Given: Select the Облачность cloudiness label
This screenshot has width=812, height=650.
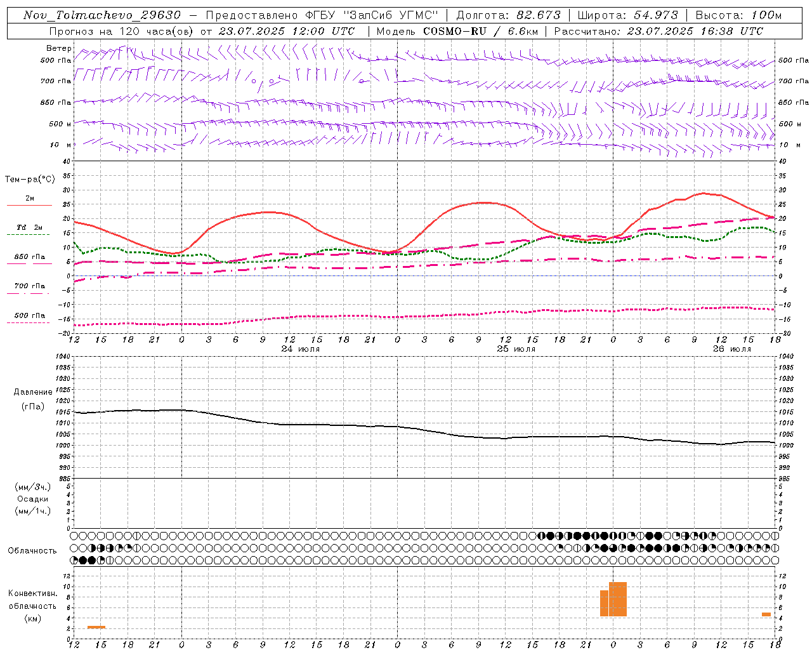Looking at the screenshot, I should click(32, 551).
